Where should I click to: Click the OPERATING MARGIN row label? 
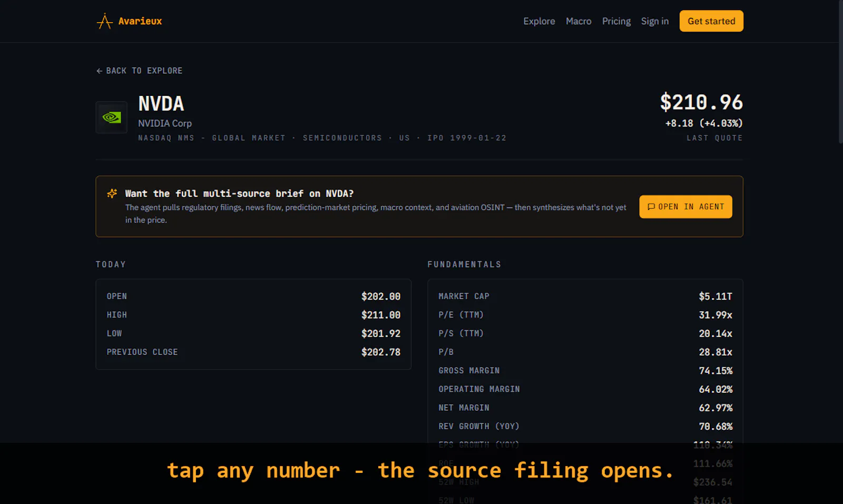[x=479, y=389]
